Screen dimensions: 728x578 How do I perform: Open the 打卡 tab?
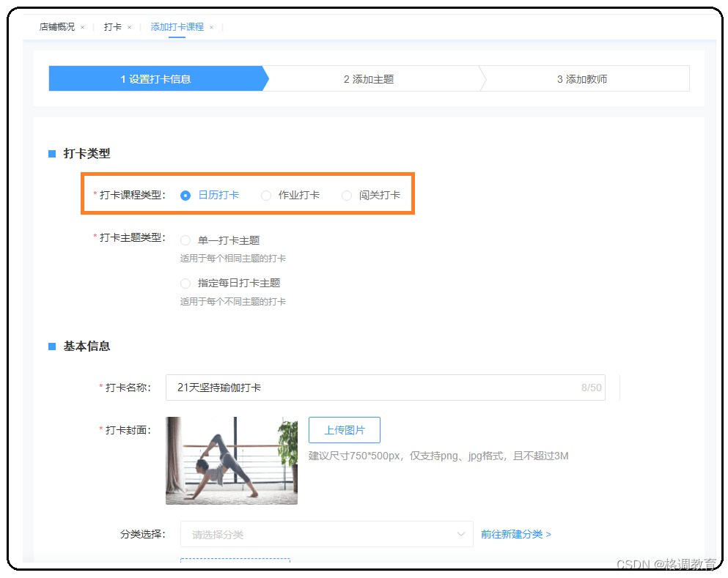click(112, 27)
